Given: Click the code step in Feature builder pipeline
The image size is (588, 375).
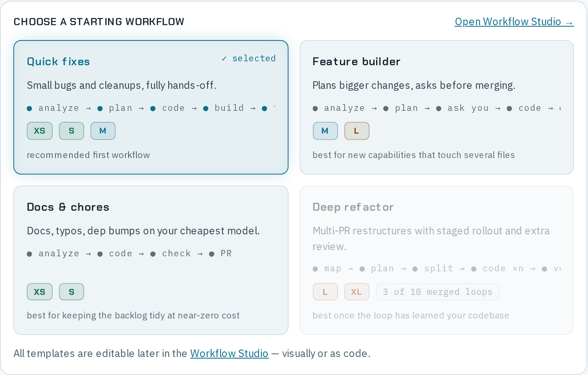Looking at the screenshot, I should (x=524, y=108).
